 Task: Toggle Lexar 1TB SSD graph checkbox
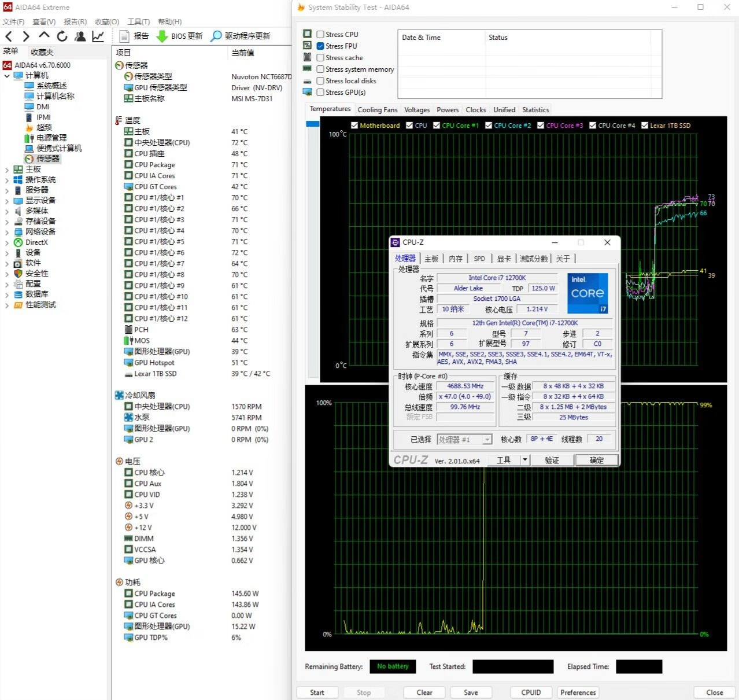point(645,126)
